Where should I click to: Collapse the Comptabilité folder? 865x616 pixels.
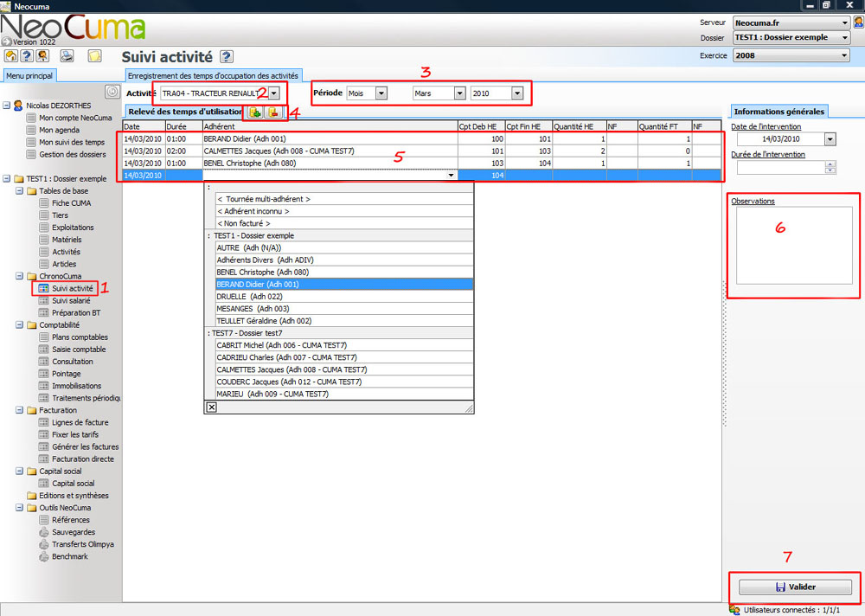pyautogui.click(x=19, y=324)
